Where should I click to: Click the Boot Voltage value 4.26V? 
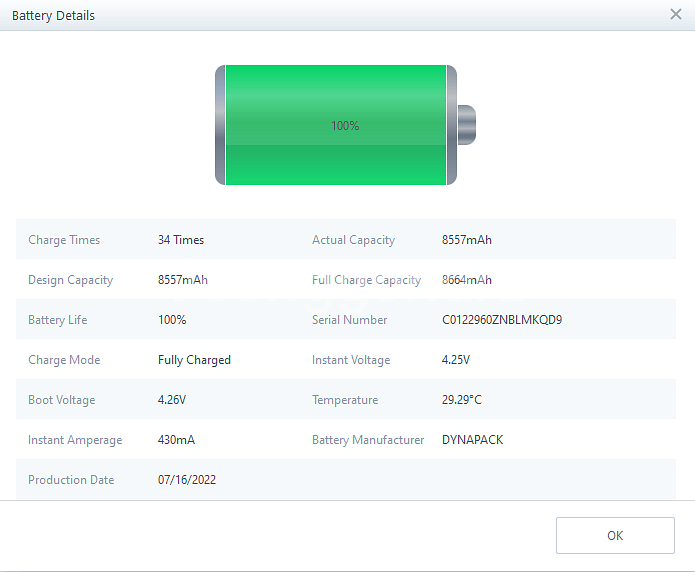(172, 400)
